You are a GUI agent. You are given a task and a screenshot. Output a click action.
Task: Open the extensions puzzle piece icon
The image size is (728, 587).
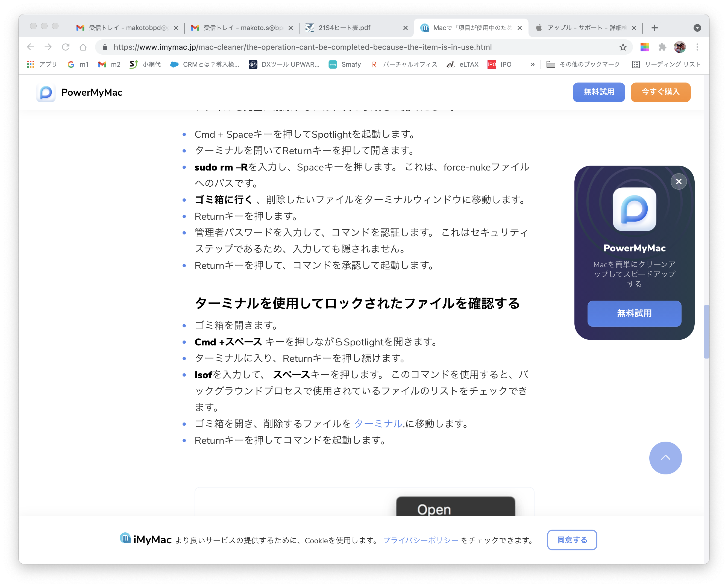(x=662, y=47)
